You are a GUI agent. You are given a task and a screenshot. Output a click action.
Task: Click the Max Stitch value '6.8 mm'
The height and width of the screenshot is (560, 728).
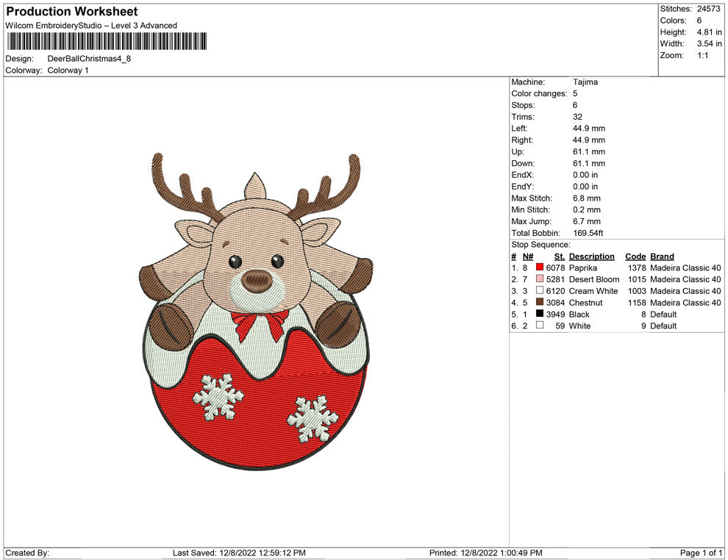(585, 198)
